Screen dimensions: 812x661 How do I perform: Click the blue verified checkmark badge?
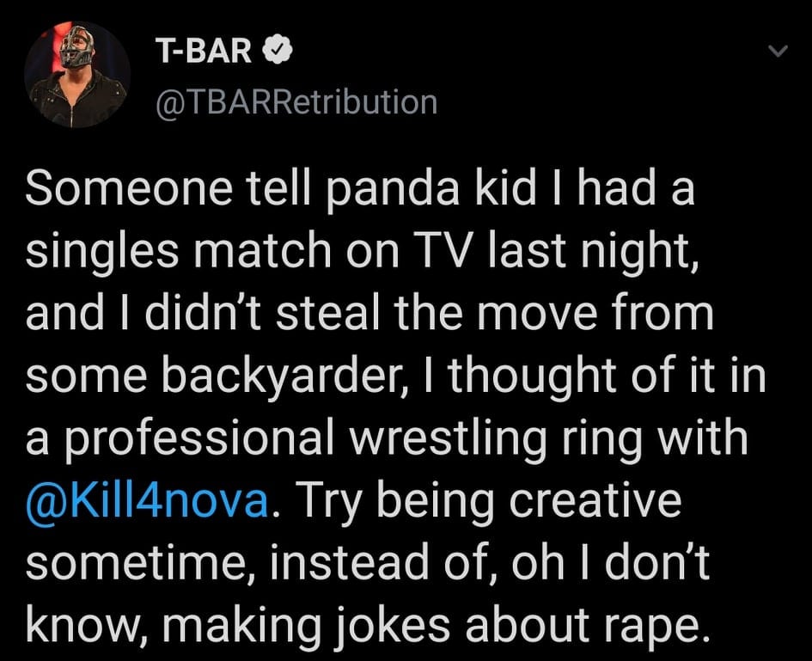pos(278,50)
